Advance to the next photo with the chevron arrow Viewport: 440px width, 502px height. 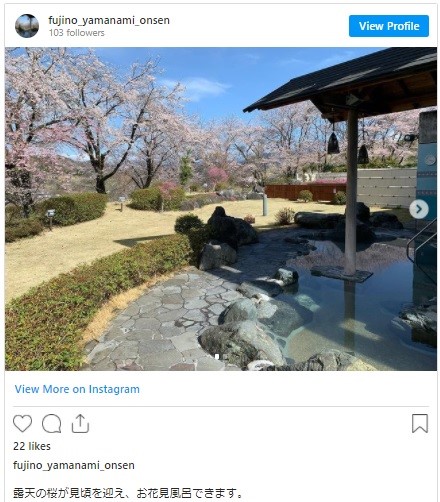coord(419,209)
